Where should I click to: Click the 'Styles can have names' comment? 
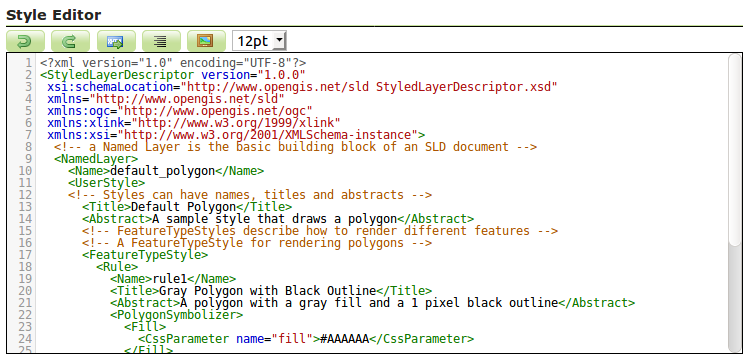coord(250,195)
